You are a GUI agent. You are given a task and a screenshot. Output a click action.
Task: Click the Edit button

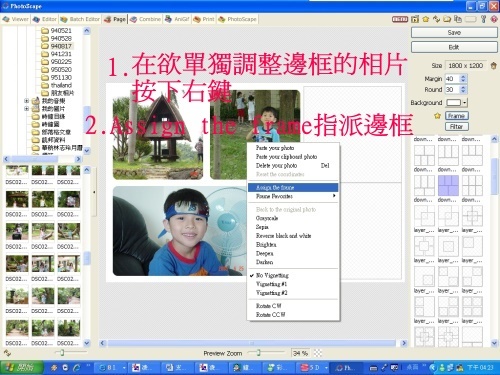[x=454, y=47]
